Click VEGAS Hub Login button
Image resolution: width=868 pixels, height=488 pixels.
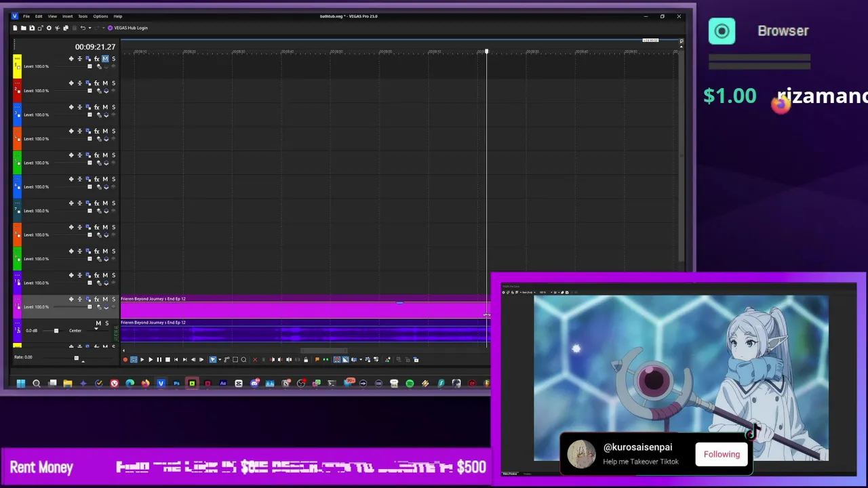(x=127, y=28)
